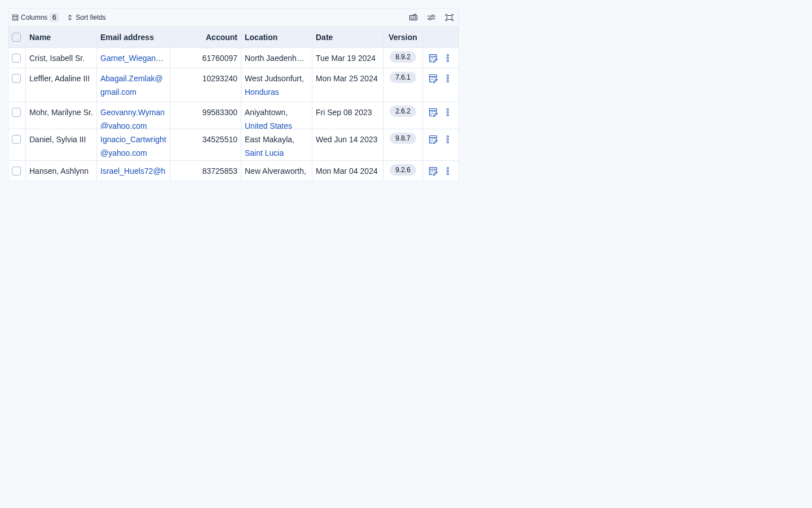Click the name Daniel, Sylvia III
Screen dimensions: 812x508
coord(58,139)
